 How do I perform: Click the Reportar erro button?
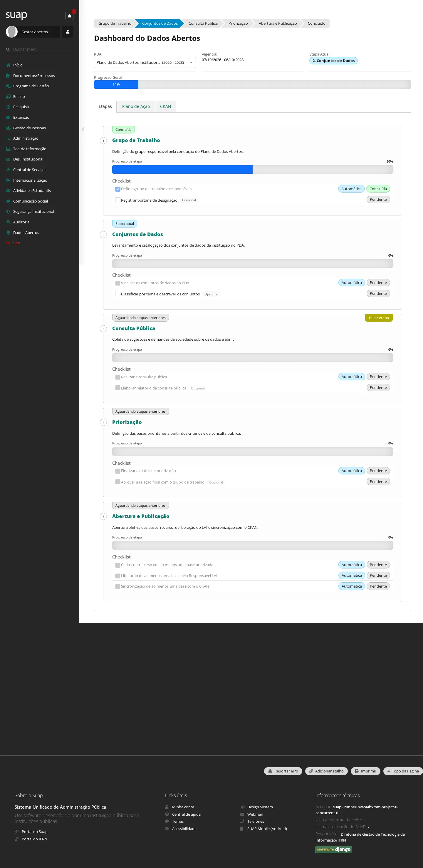(283, 771)
